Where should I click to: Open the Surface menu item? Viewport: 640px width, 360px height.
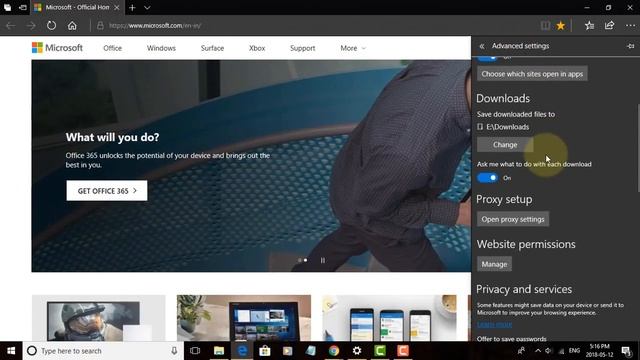tap(212, 48)
